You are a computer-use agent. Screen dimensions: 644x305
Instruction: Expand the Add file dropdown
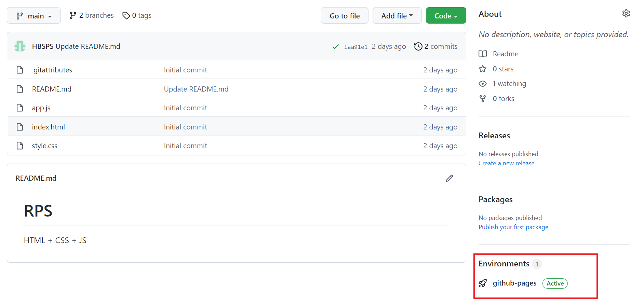tap(397, 16)
